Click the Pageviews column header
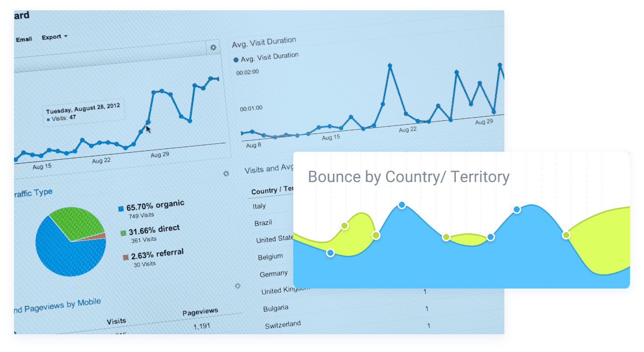Screen dimensions: 644x352 (x=200, y=312)
